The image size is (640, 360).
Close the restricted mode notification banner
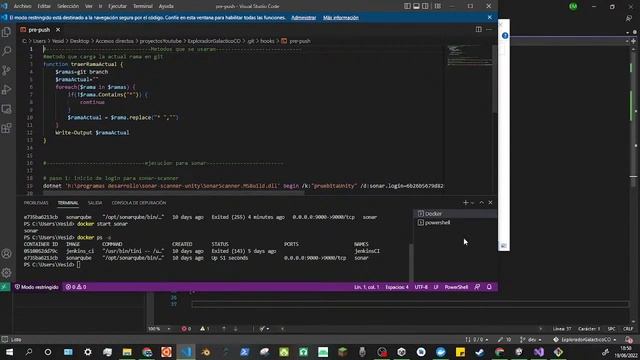click(x=490, y=17)
